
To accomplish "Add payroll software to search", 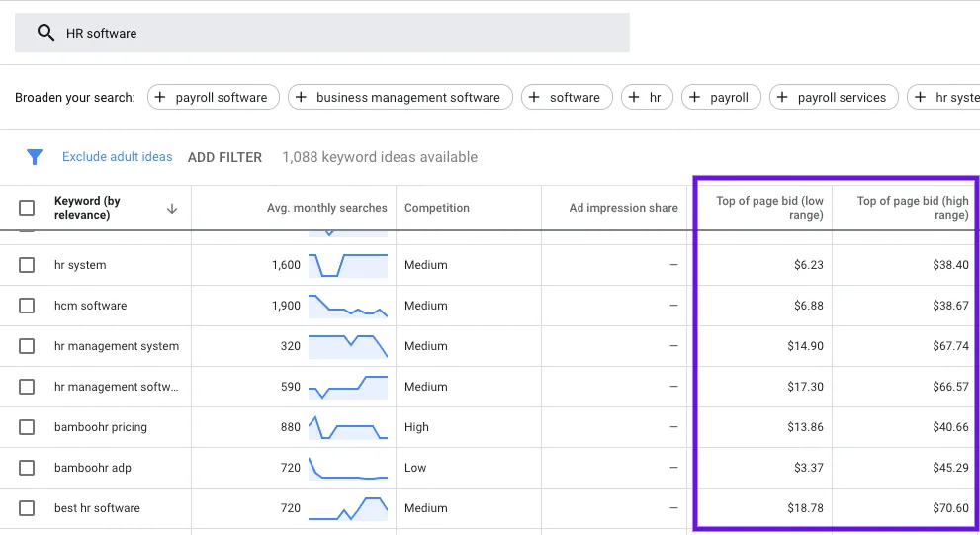I will click(214, 98).
